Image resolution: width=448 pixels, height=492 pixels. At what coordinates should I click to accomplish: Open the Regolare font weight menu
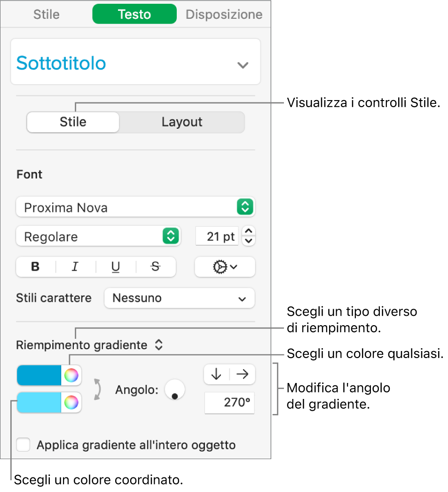[98, 236]
